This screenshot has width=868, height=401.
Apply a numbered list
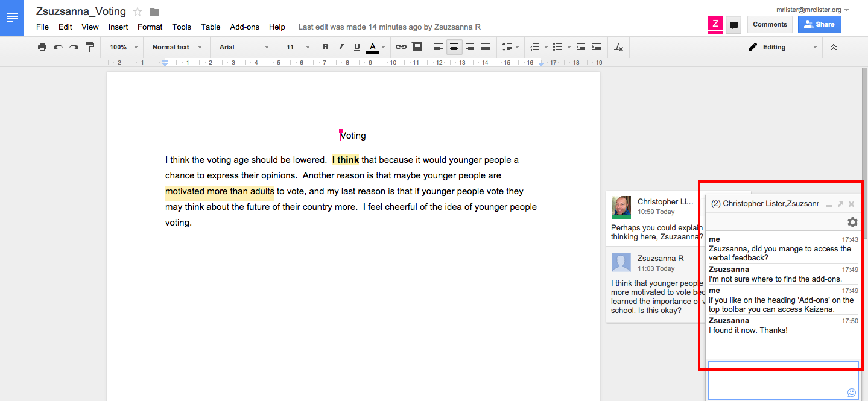pyautogui.click(x=534, y=47)
